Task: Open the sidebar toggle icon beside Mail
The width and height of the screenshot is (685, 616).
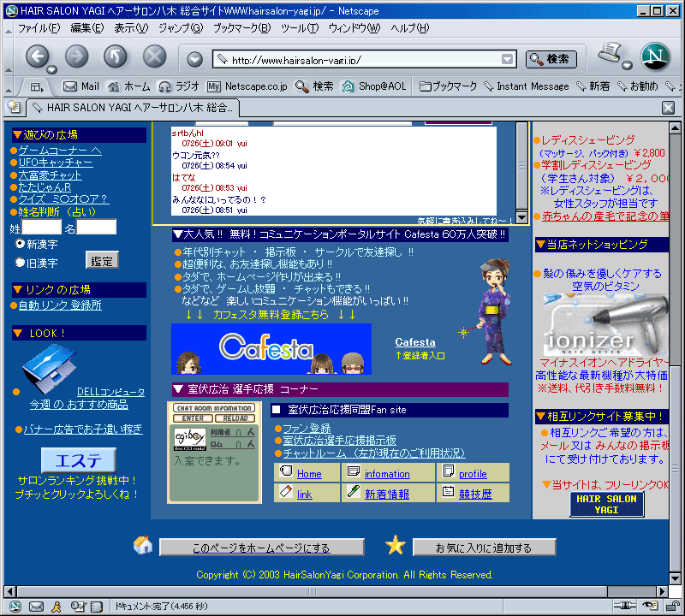Action: (x=37, y=87)
